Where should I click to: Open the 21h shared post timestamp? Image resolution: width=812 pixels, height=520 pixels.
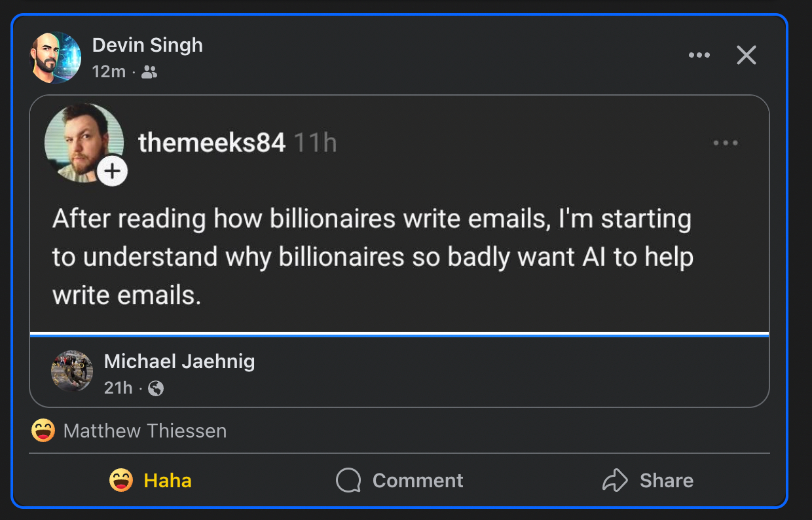click(118, 388)
